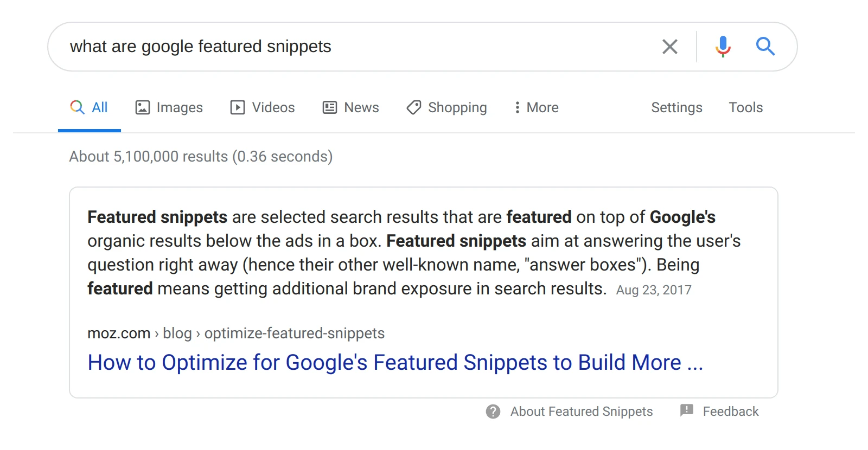Open the Settings menu
Screen dimensions: 868x450
pos(676,107)
